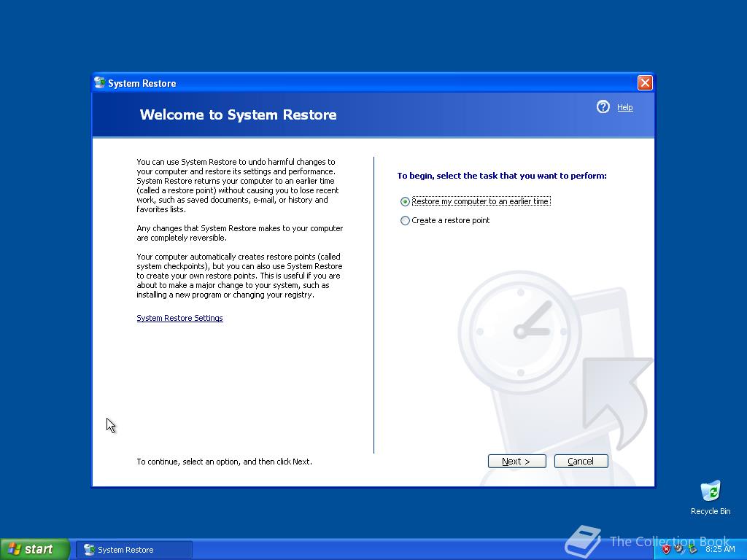
Task: Click the System Restore taskbar button
Action: pos(134,550)
